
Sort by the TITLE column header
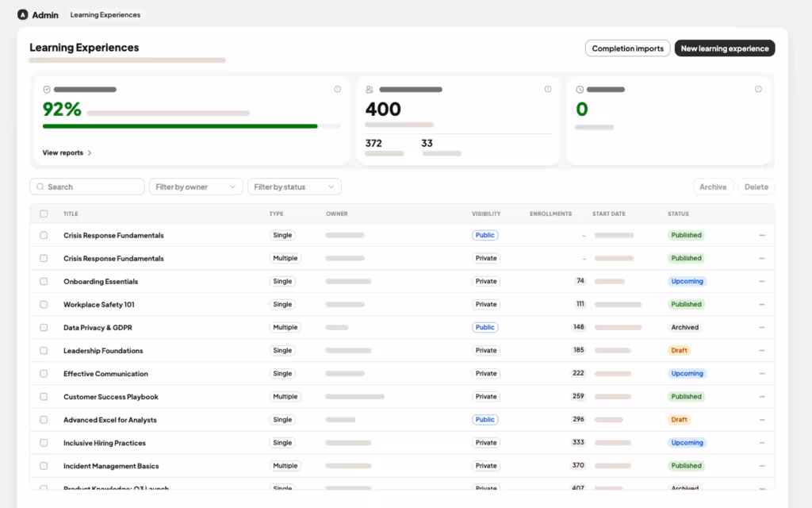(71, 214)
